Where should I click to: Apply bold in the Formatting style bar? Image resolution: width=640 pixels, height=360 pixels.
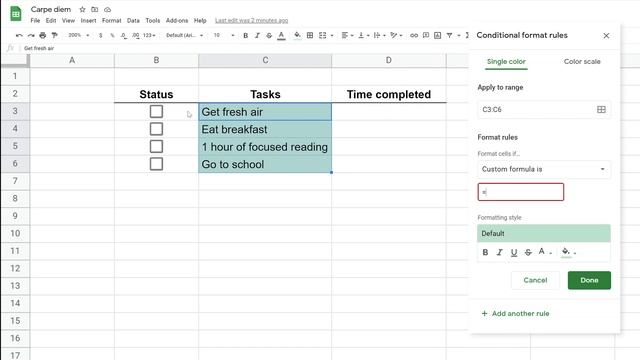click(x=485, y=252)
